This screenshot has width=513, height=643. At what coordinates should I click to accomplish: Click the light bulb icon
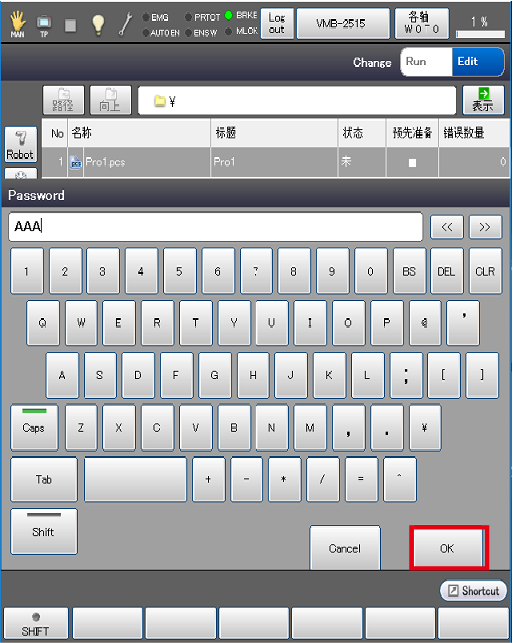[98, 24]
